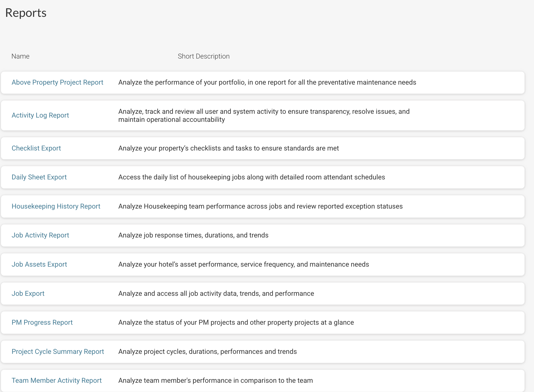The image size is (534, 392).
Task: Select the row describing housekeeping jobs daily list
Action: [x=262, y=177]
